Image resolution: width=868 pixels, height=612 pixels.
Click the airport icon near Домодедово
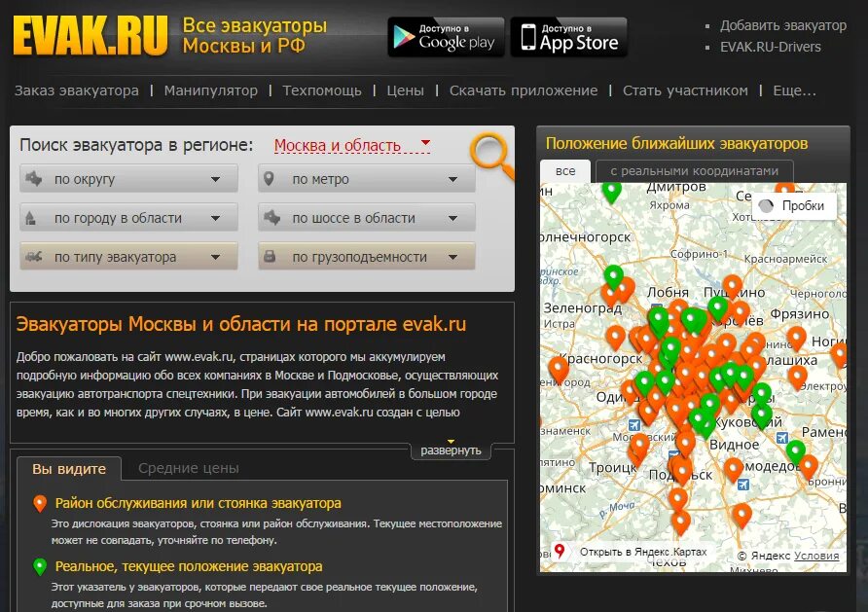coord(743,485)
